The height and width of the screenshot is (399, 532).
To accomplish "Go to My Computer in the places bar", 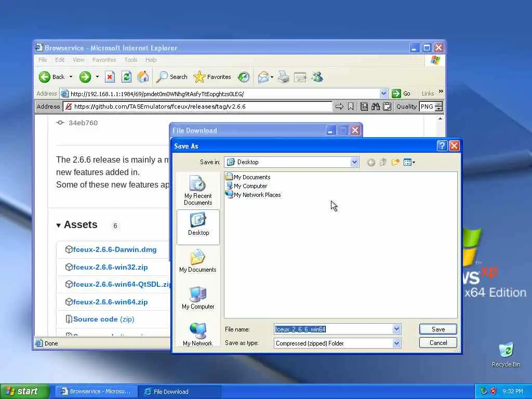I will [198, 298].
